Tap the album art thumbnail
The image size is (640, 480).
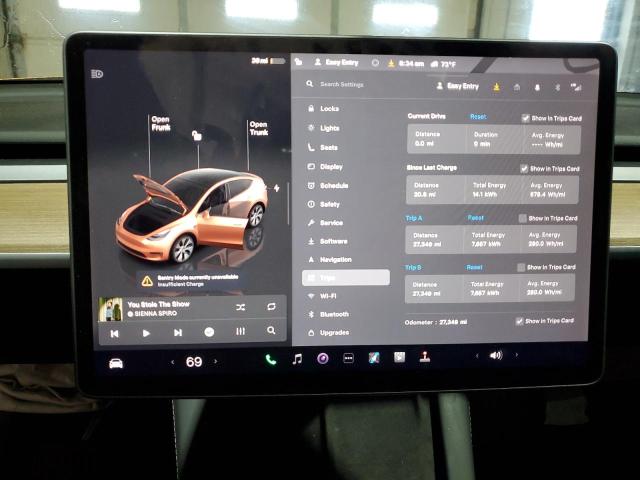point(111,309)
